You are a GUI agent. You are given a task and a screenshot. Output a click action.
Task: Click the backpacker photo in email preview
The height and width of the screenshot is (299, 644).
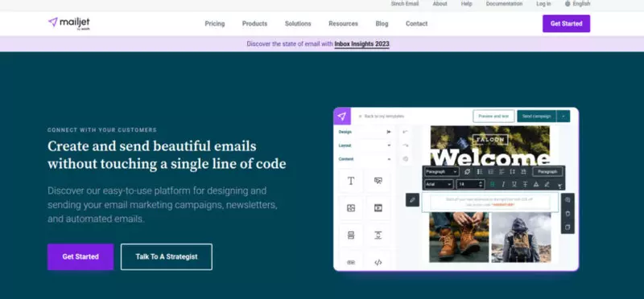pos(521,237)
